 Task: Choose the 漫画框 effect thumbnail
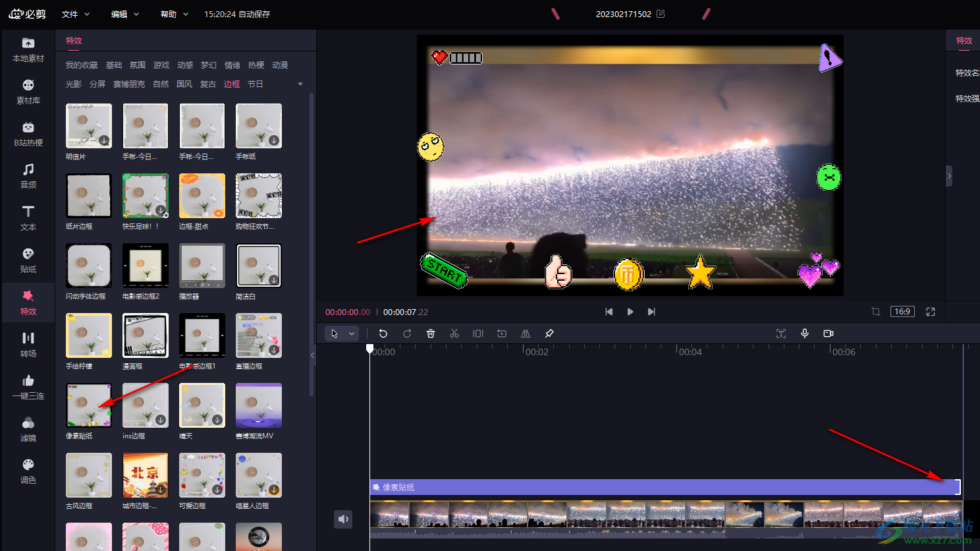pyautogui.click(x=146, y=335)
